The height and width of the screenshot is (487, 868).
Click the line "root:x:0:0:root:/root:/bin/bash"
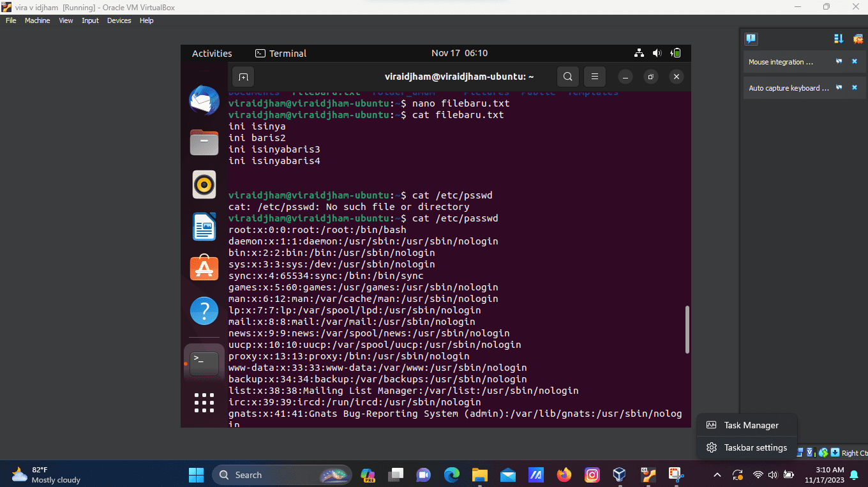tap(317, 230)
